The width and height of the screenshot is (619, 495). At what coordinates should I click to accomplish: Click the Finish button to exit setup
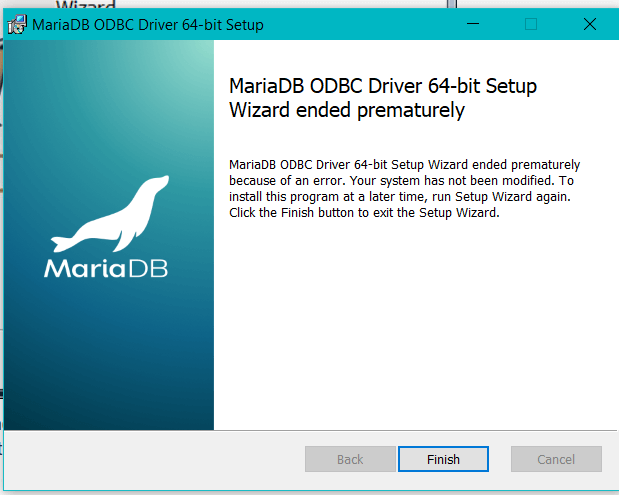tap(443, 459)
